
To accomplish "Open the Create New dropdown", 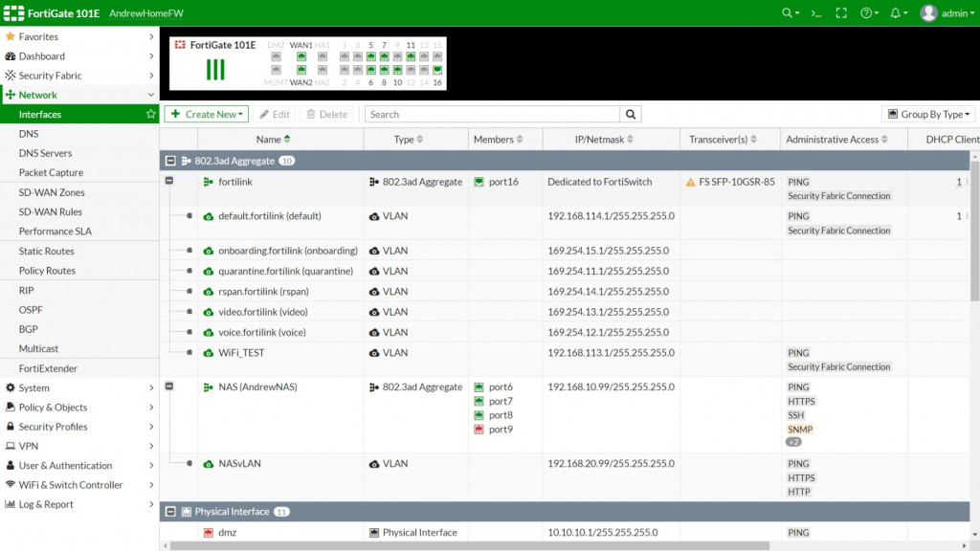I will (207, 115).
